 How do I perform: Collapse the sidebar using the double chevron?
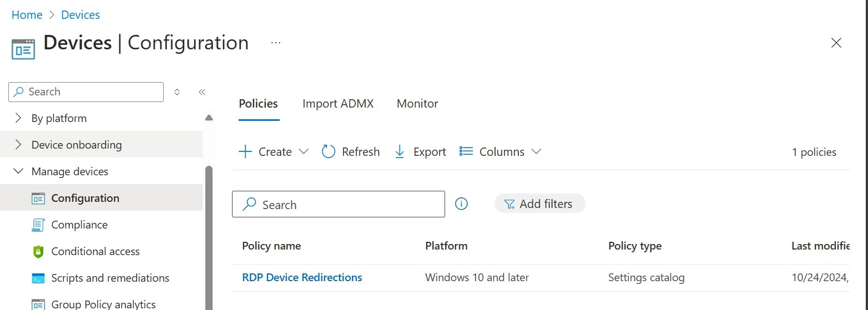point(202,92)
